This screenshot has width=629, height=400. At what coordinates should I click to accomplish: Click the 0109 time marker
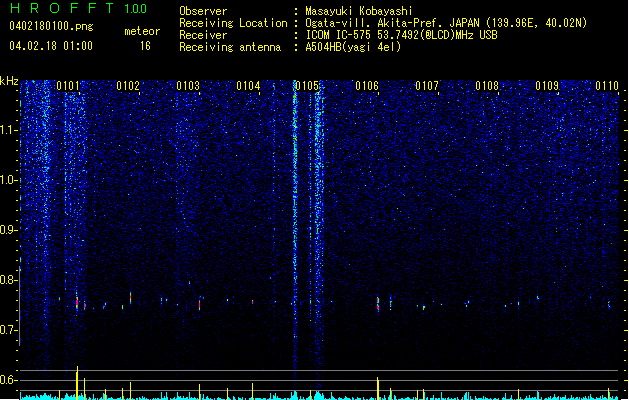tap(547, 86)
